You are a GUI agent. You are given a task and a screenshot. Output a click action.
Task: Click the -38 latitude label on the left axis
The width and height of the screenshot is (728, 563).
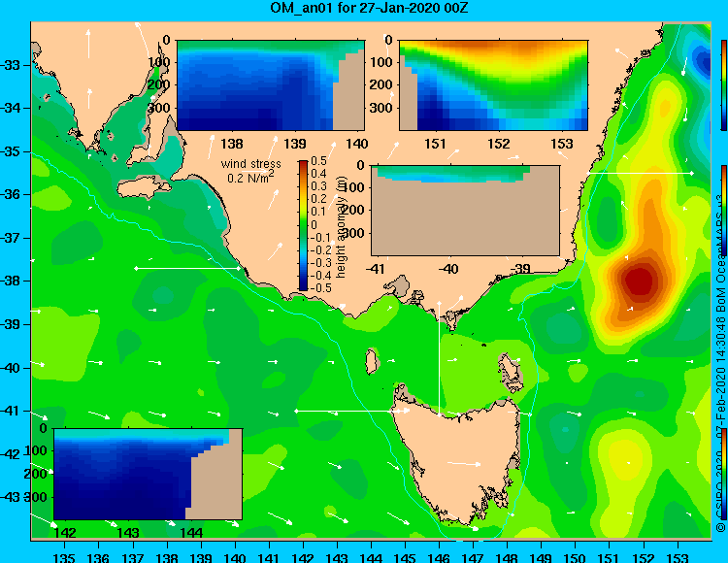pos(11,281)
